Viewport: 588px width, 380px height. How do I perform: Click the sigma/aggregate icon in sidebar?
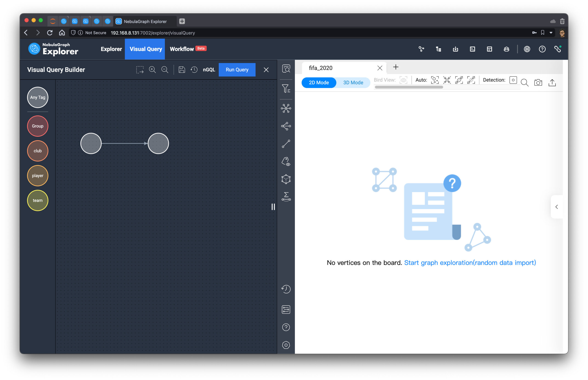pyautogui.click(x=286, y=197)
